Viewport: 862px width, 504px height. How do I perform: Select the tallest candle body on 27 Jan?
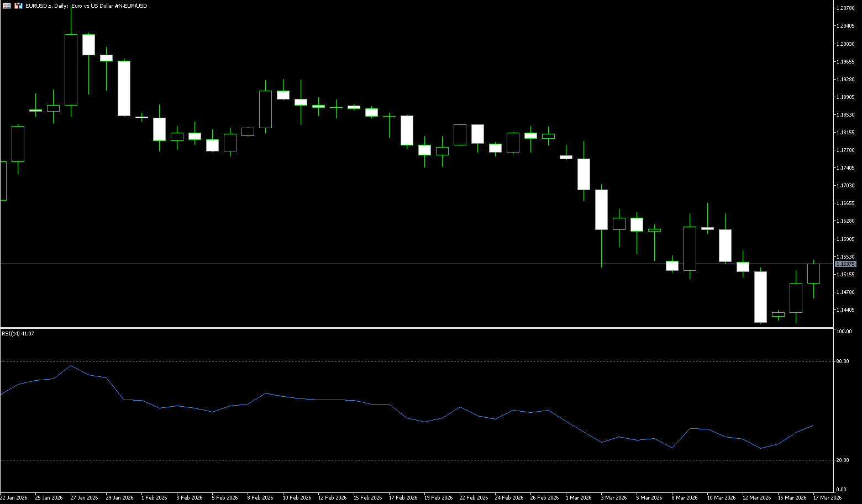coord(71,70)
